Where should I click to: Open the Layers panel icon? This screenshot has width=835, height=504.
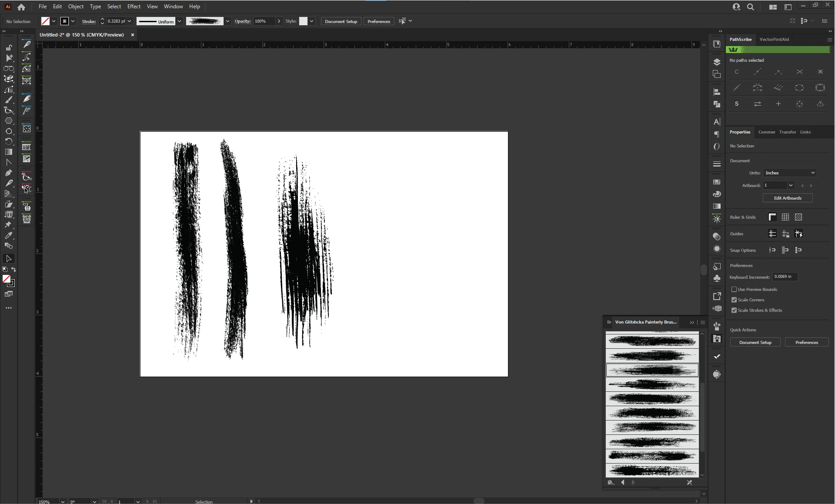tap(717, 62)
